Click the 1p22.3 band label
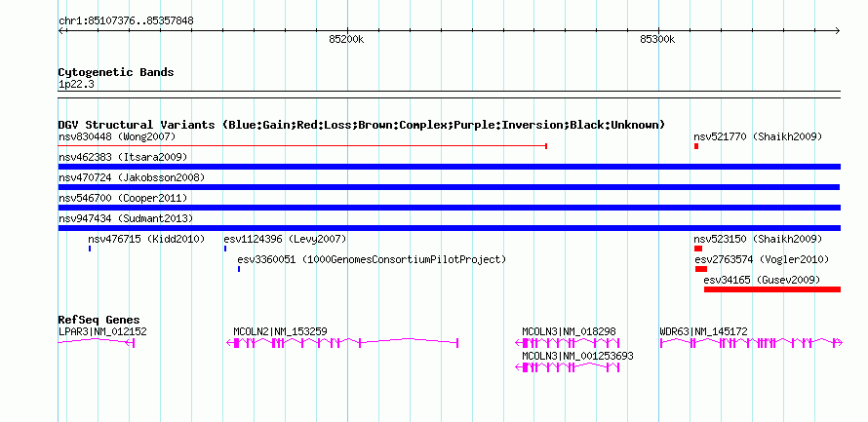Image resolution: width=868 pixels, height=422 pixels. click(76, 85)
